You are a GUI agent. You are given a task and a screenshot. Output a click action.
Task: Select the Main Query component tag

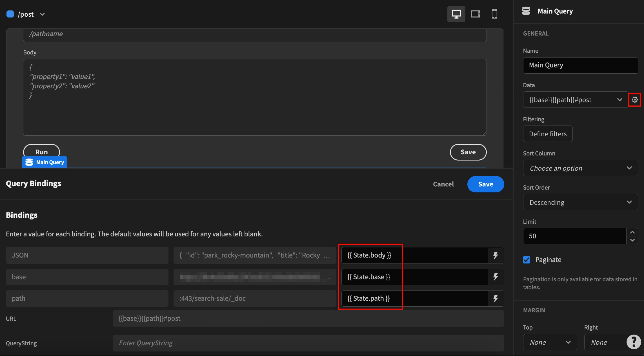[45, 162]
